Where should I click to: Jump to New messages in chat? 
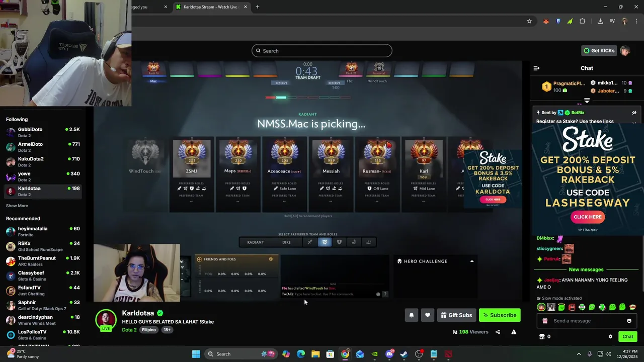tap(586, 269)
